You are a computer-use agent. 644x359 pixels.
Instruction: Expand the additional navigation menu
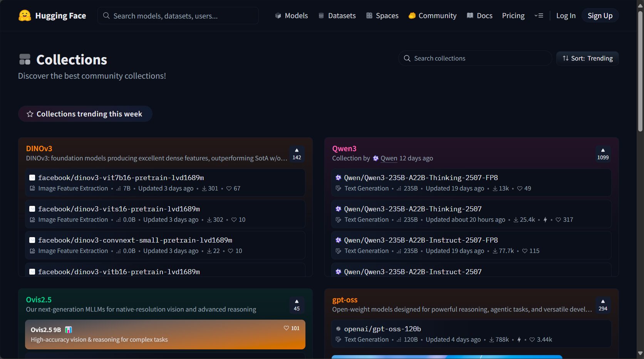538,16
